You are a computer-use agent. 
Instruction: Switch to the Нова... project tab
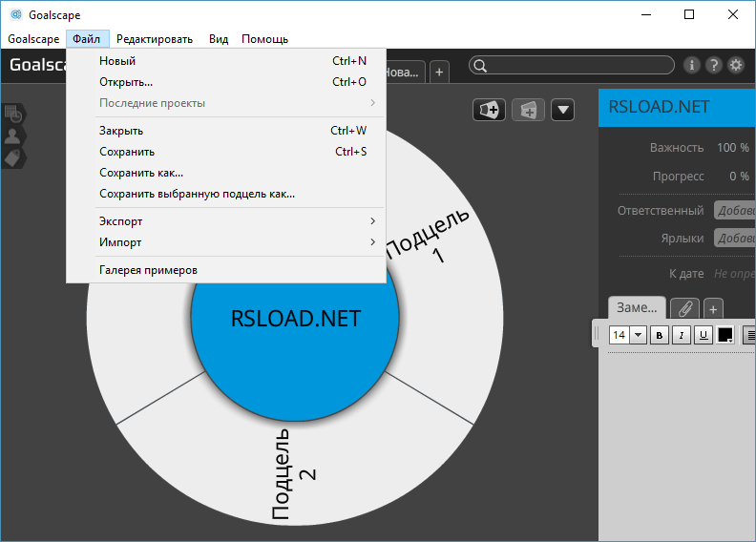coord(405,73)
